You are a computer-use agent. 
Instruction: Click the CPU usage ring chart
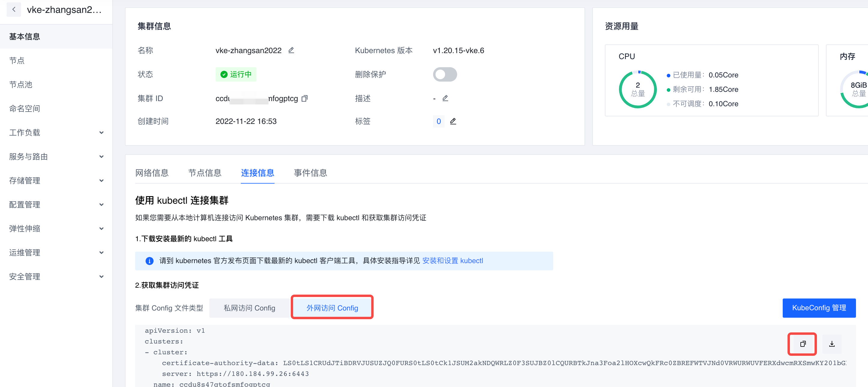coord(638,89)
